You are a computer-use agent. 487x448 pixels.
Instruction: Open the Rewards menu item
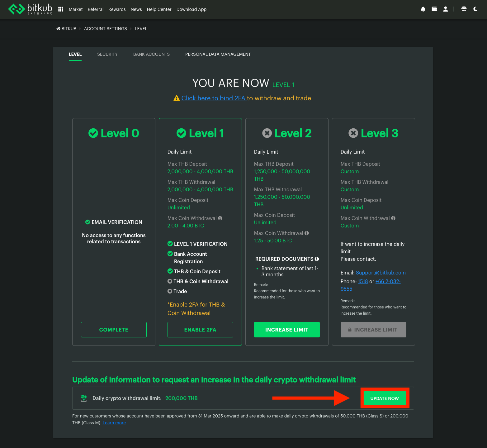pos(117,9)
